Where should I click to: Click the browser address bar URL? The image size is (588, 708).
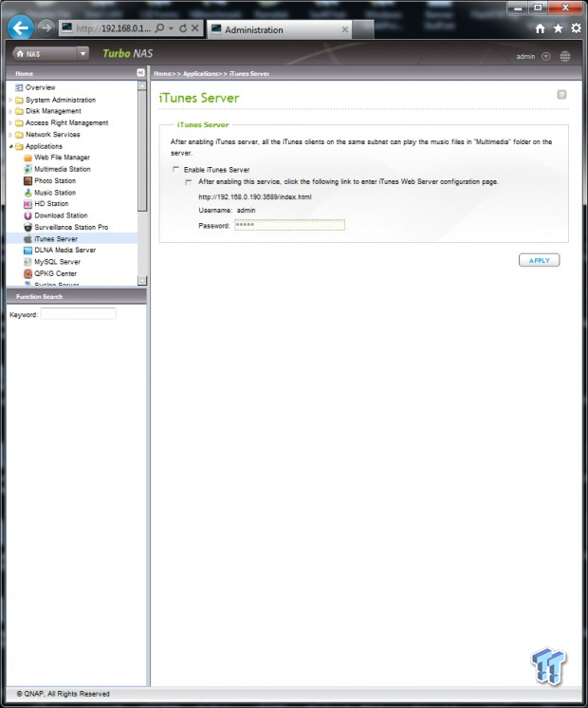tap(113, 28)
